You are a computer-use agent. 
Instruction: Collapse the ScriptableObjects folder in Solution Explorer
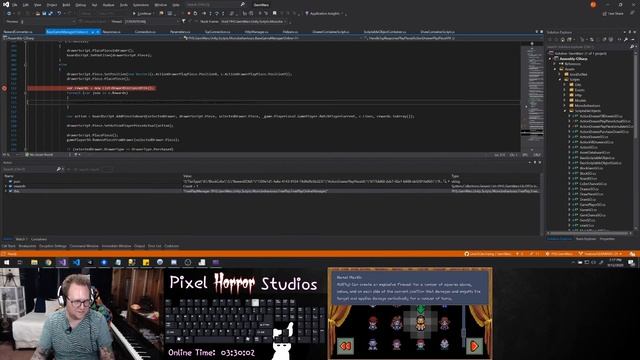pos(565,111)
